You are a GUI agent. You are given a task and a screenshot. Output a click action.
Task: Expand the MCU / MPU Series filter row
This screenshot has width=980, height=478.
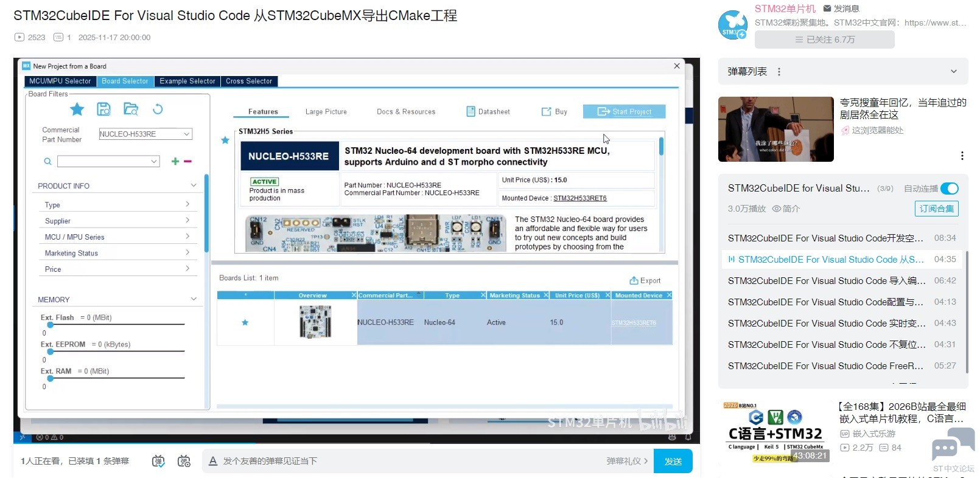[x=119, y=237]
